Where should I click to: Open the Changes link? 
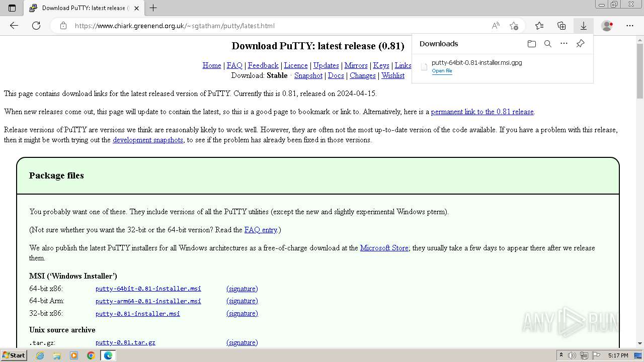click(363, 75)
